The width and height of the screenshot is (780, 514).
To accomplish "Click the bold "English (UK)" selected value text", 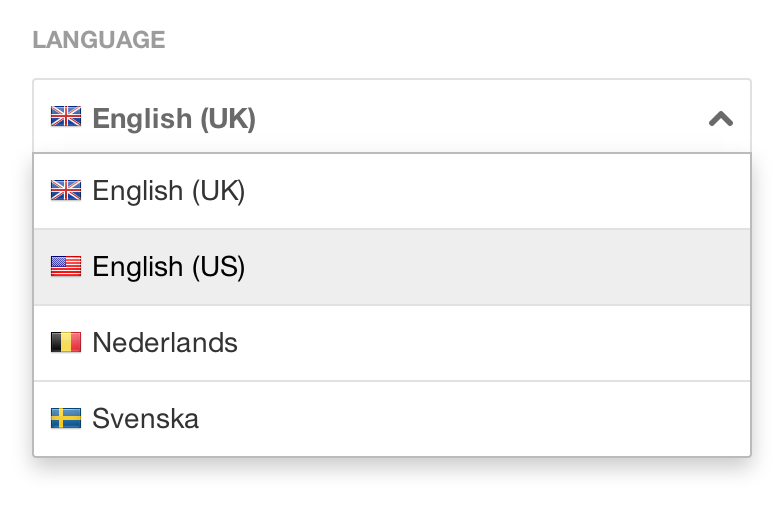I will tap(174, 119).
